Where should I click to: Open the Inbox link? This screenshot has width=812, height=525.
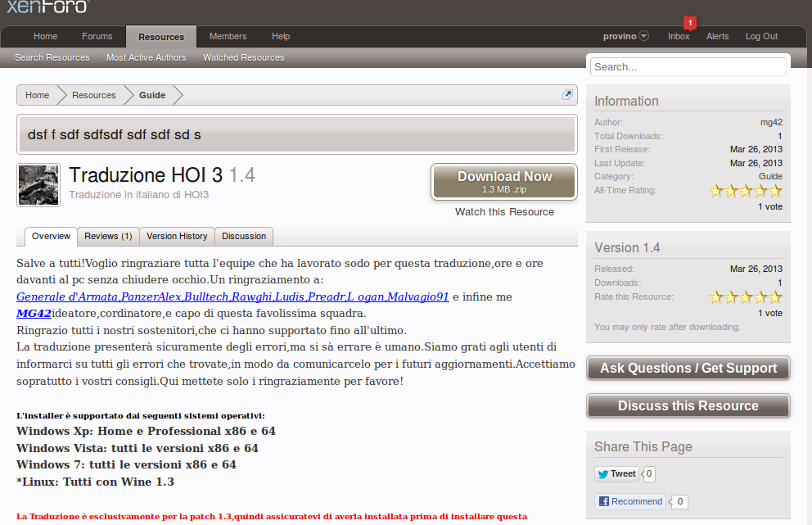679,36
